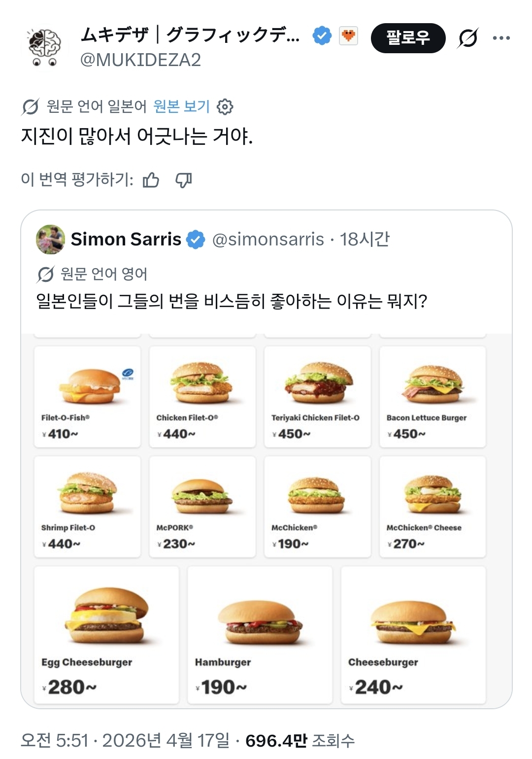Open translation settings gear icon

pos(225,106)
